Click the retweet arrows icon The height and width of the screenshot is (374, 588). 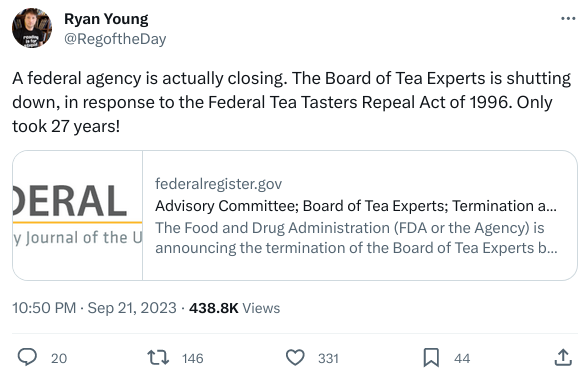(x=158, y=357)
